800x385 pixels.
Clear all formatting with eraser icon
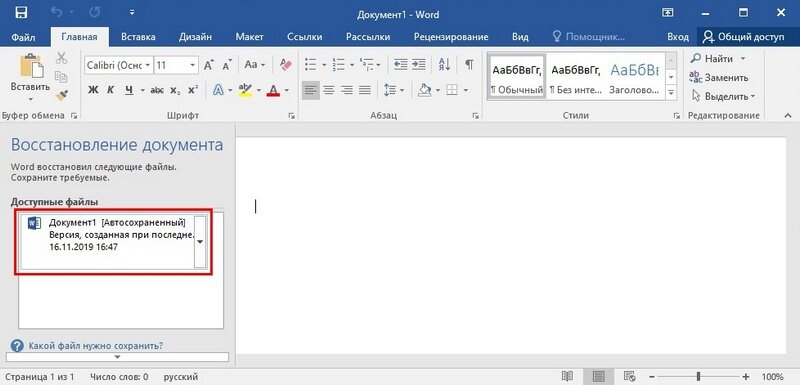pos(286,65)
